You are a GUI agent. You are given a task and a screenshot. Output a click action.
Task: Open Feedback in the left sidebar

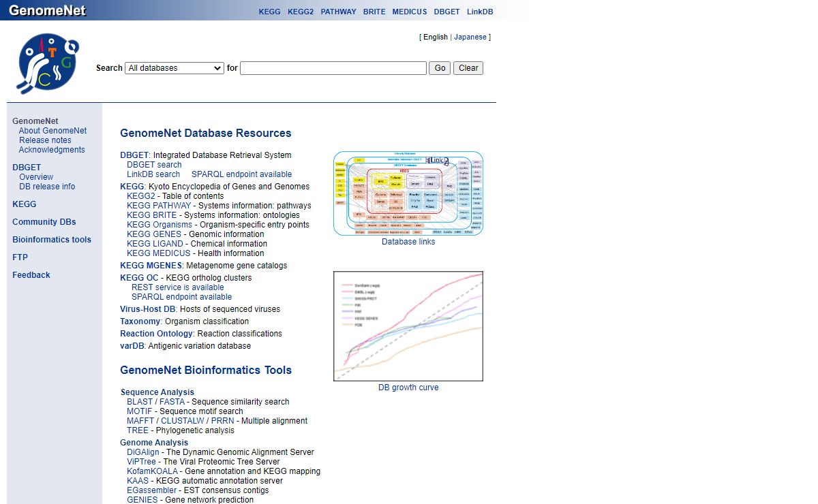tap(31, 275)
